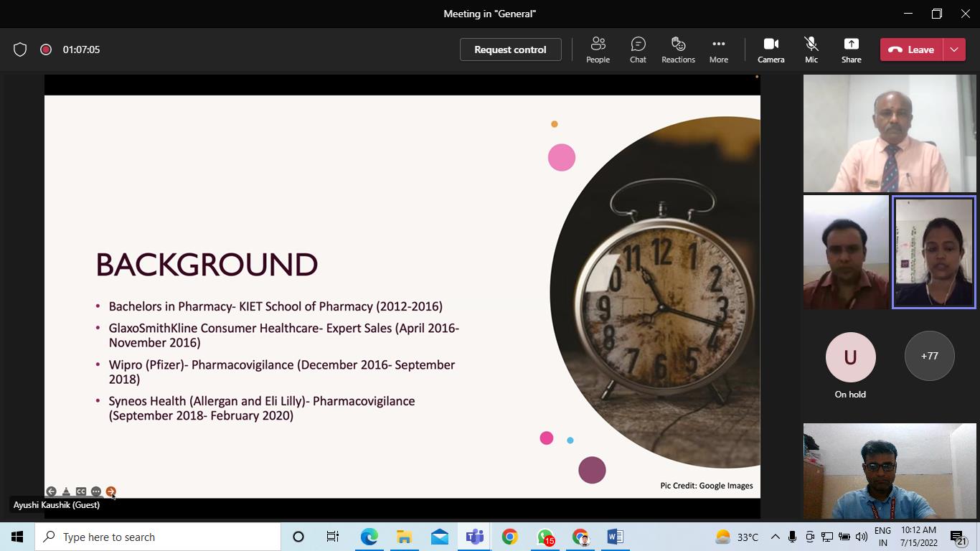Click the Share content icon
980x551 pixels.
(851, 50)
